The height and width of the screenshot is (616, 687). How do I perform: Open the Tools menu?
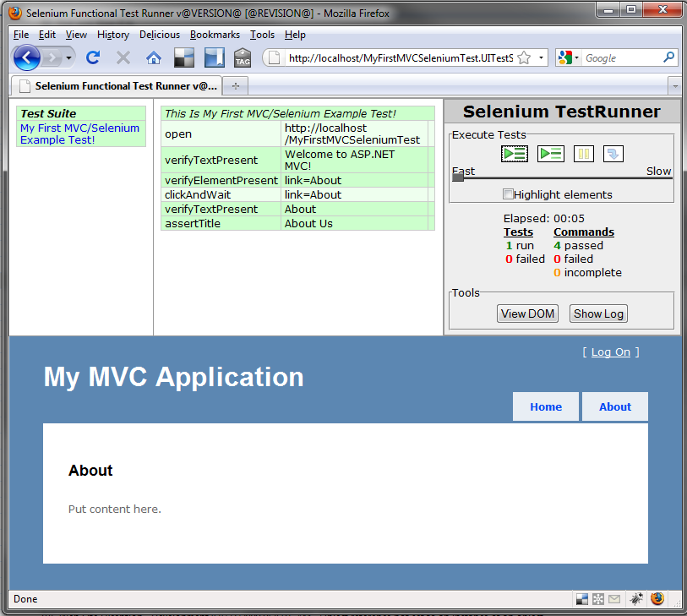tap(262, 35)
